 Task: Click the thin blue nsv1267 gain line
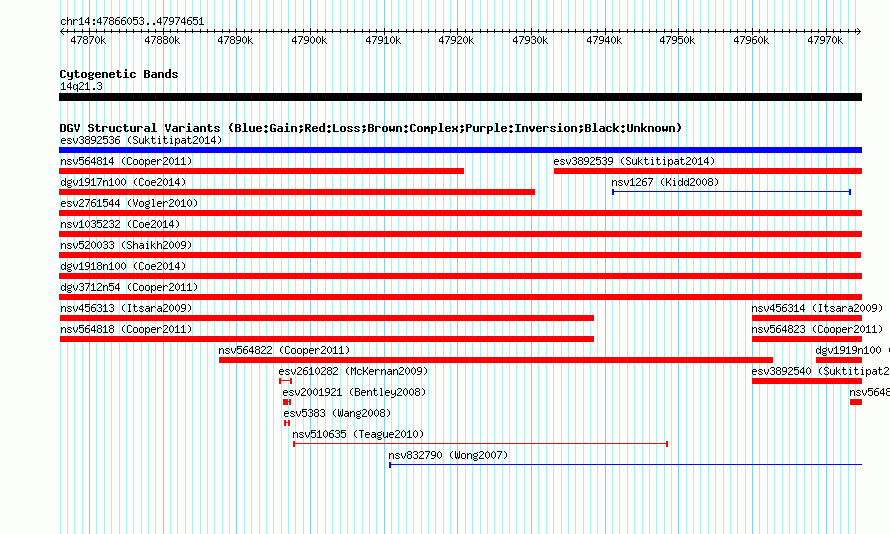731,192
